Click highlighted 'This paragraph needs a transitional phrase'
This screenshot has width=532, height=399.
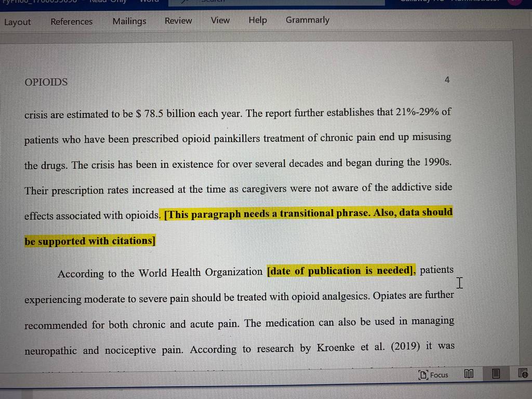coord(267,214)
